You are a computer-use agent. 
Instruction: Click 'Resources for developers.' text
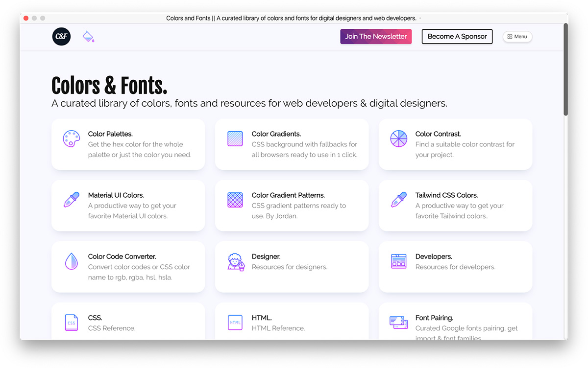click(455, 267)
